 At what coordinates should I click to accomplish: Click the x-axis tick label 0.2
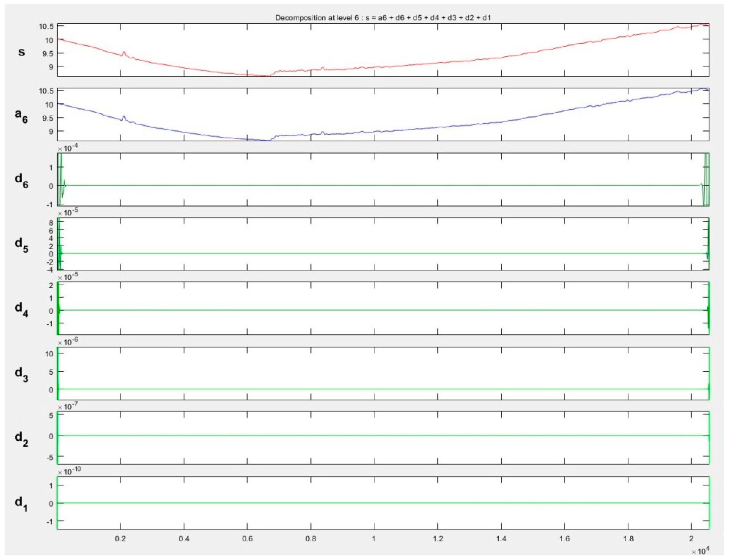(120, 539)
